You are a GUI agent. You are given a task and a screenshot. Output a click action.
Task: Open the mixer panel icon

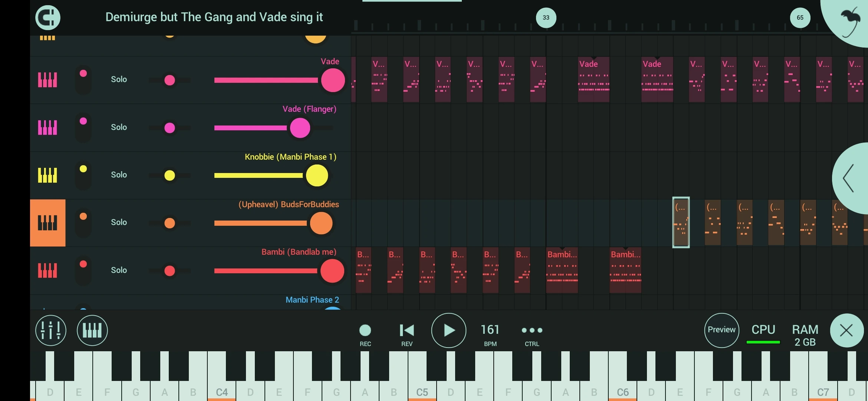(51, 330)
